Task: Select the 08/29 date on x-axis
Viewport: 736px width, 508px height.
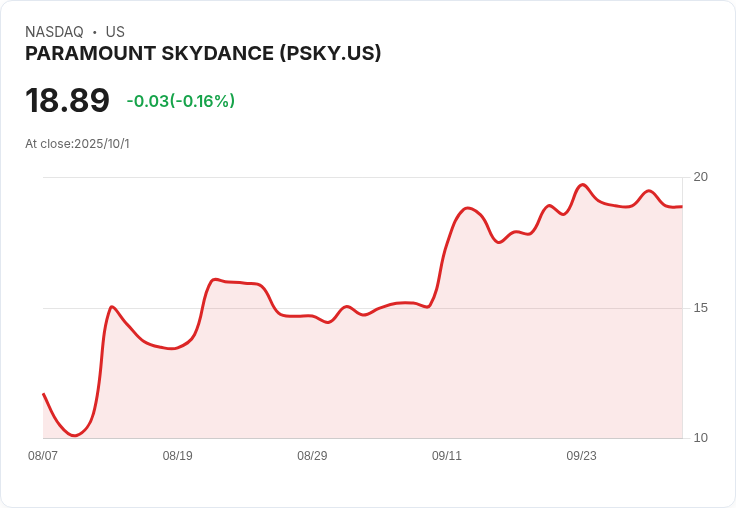Action: pos(312,456)
